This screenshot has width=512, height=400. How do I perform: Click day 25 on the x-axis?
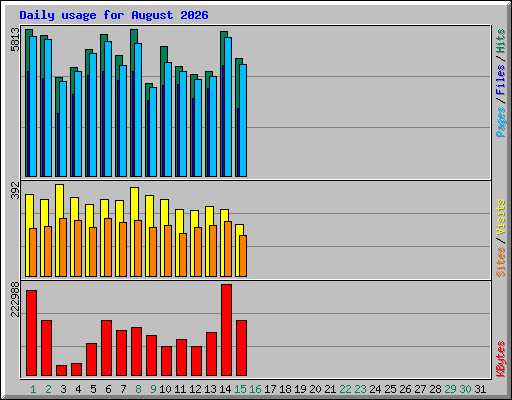pos(390,389)
